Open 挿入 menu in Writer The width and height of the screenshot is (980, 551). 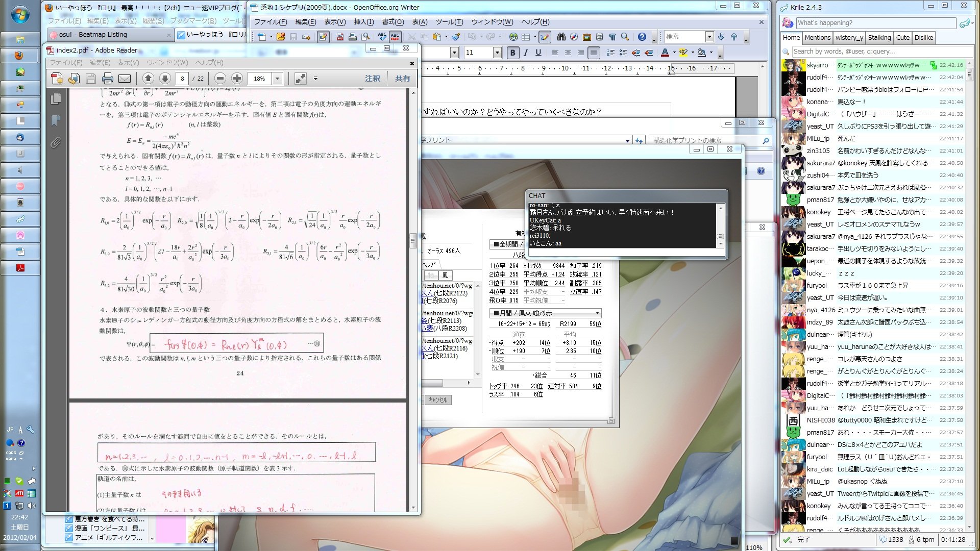[x=364, y=22]
